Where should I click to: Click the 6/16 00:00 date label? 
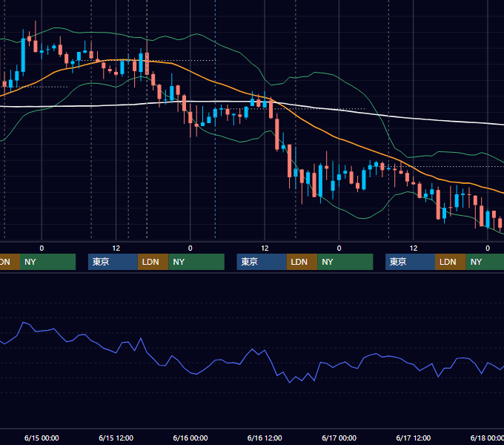pos(190,438)
